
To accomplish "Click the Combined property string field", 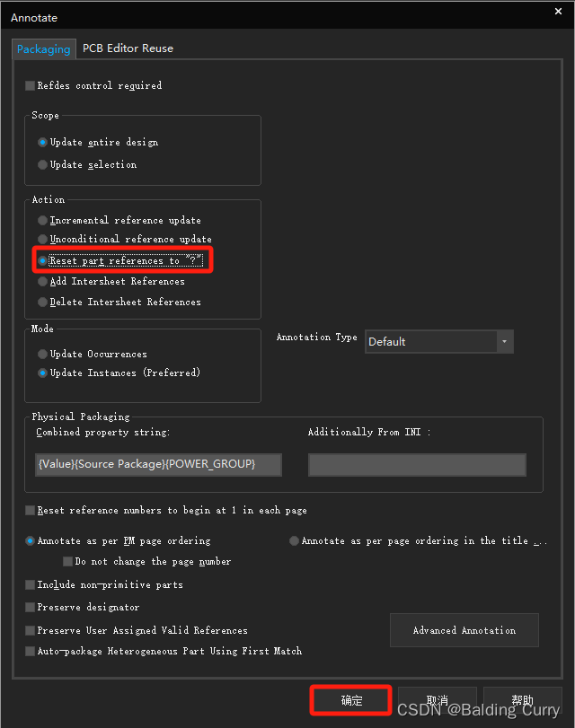I will 158,464.
